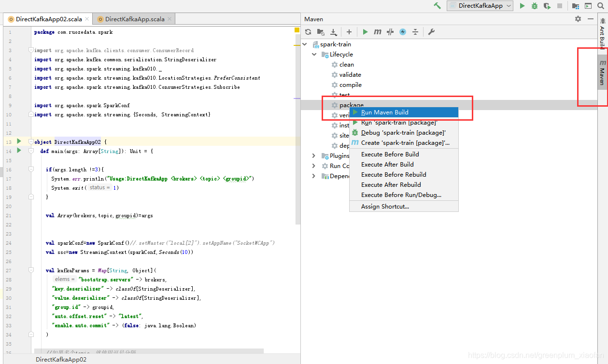The height and width of the screenshot is (364, 608).
Task: Open the Ant Build side tool tab
Action: 603,34
